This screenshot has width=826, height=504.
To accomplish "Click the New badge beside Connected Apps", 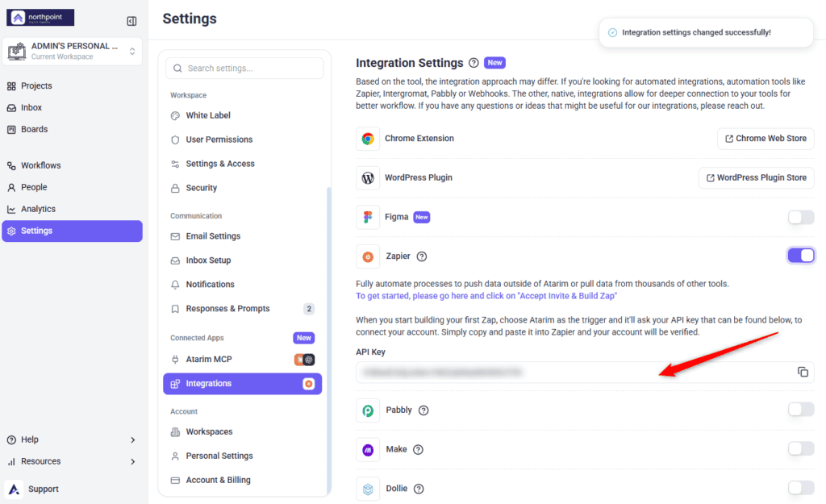I will point(303,338).
